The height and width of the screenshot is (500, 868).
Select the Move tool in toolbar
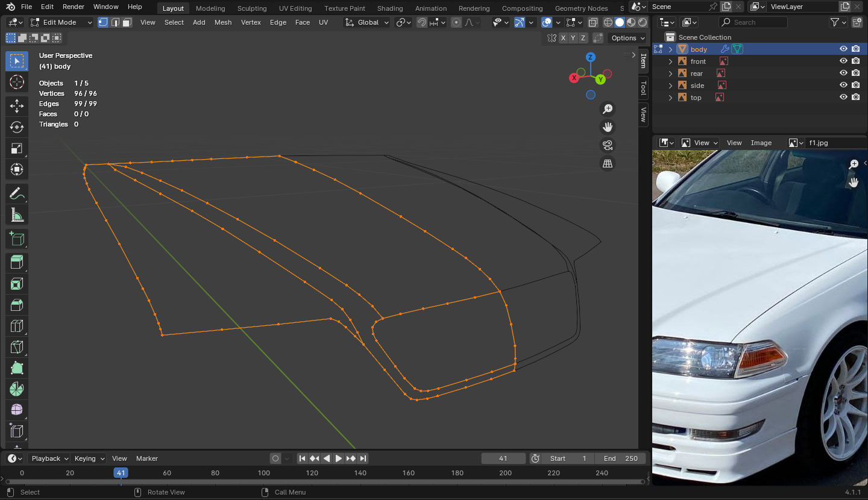17,106
